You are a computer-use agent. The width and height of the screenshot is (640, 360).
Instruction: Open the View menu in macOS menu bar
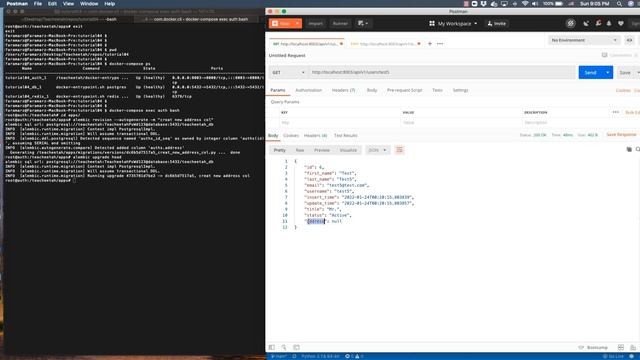point(68,4)
